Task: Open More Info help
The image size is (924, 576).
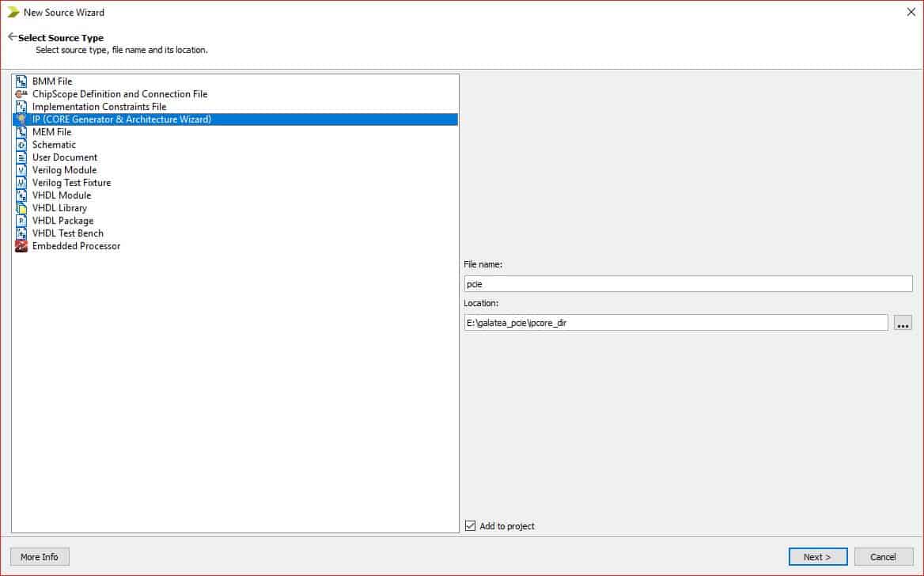Action: pyautogui.click(x=40, y=557)
